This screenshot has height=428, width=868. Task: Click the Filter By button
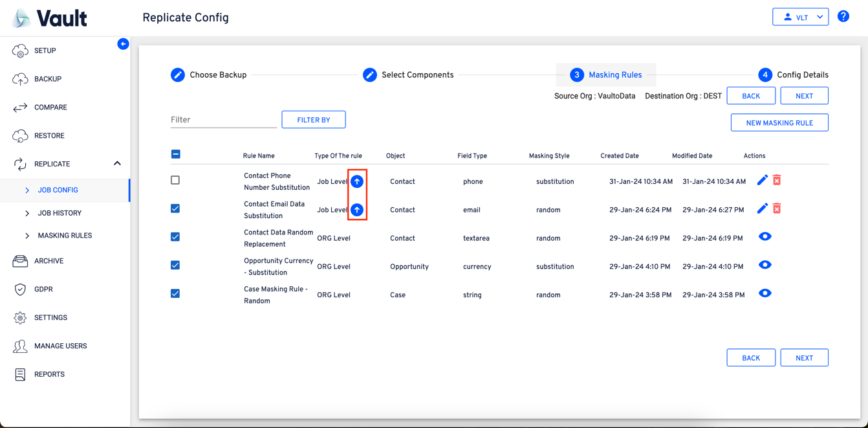tap(313, 120)
